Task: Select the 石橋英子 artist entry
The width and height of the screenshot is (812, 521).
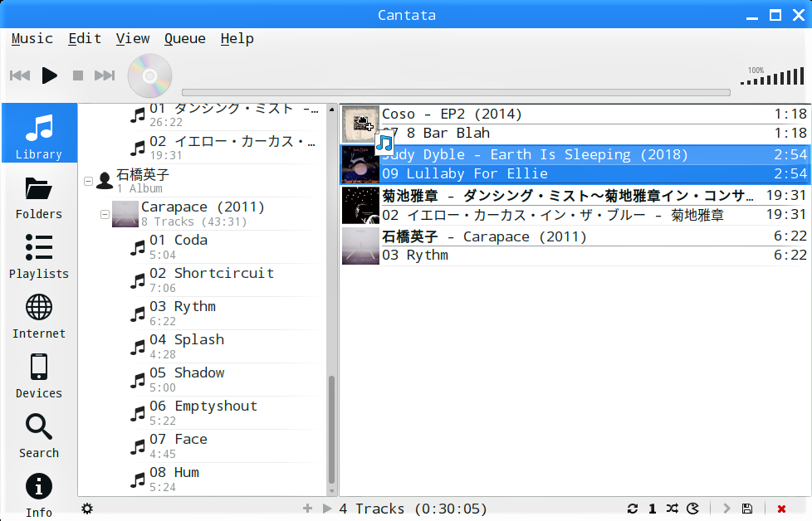Action: [x=210, y=181]
